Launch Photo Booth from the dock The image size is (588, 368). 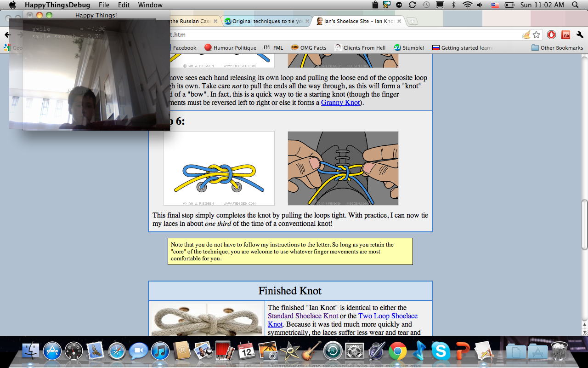[x=225, y=351]
